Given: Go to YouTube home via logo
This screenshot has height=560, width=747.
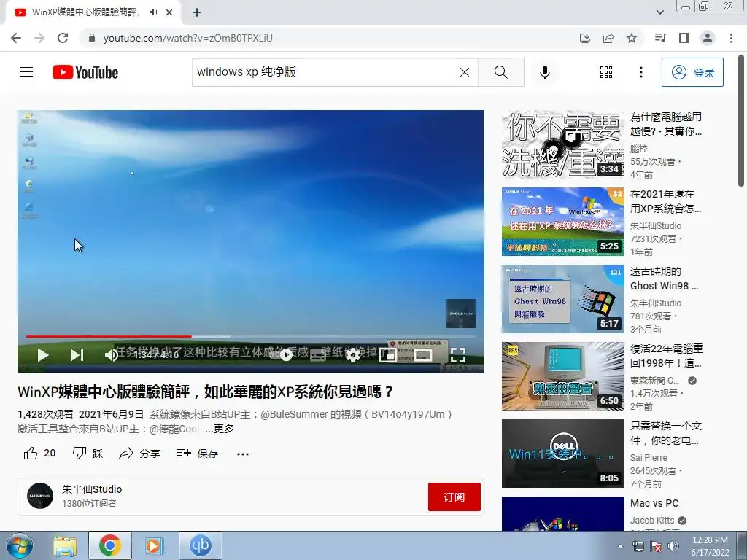Looking at the screenshot, I should pyautogui.click(x=85, y=72).
